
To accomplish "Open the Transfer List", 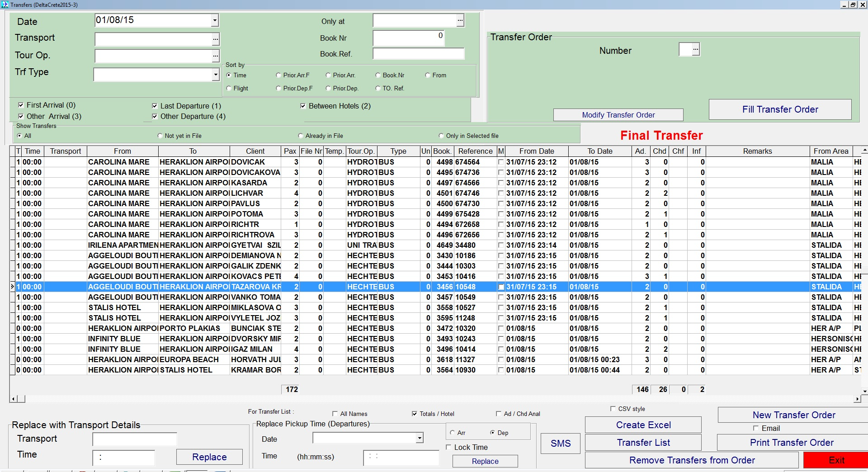I will (x=643, y=442).
